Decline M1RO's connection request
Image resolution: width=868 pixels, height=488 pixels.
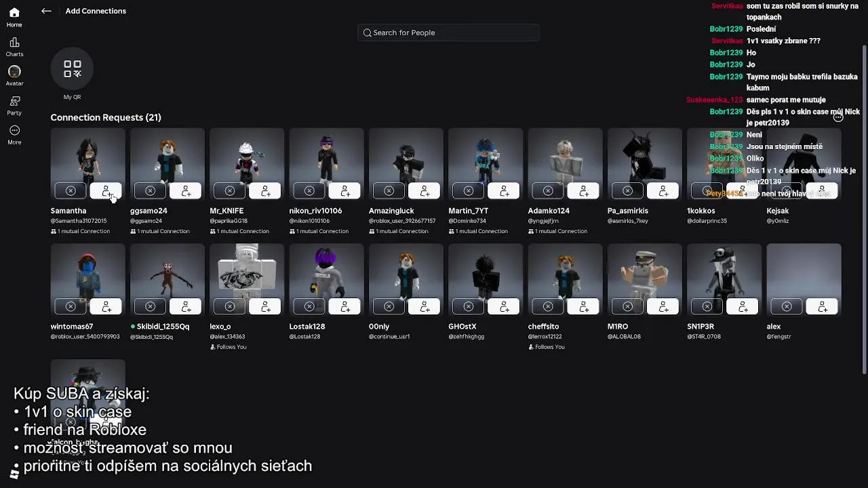tap(627, 307)
